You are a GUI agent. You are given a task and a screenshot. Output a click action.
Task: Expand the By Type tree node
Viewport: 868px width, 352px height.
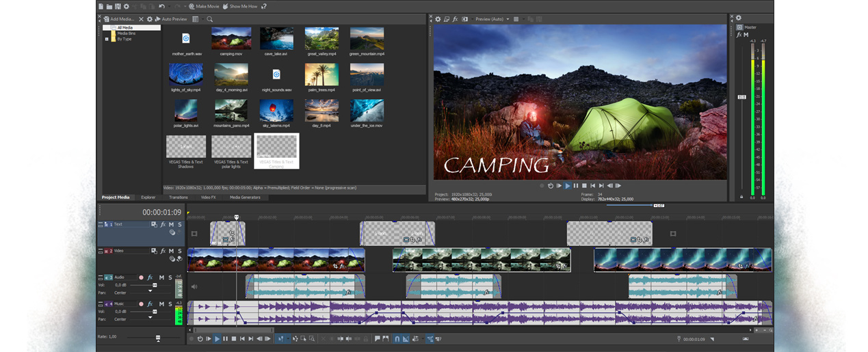click(x=107, y=39)
